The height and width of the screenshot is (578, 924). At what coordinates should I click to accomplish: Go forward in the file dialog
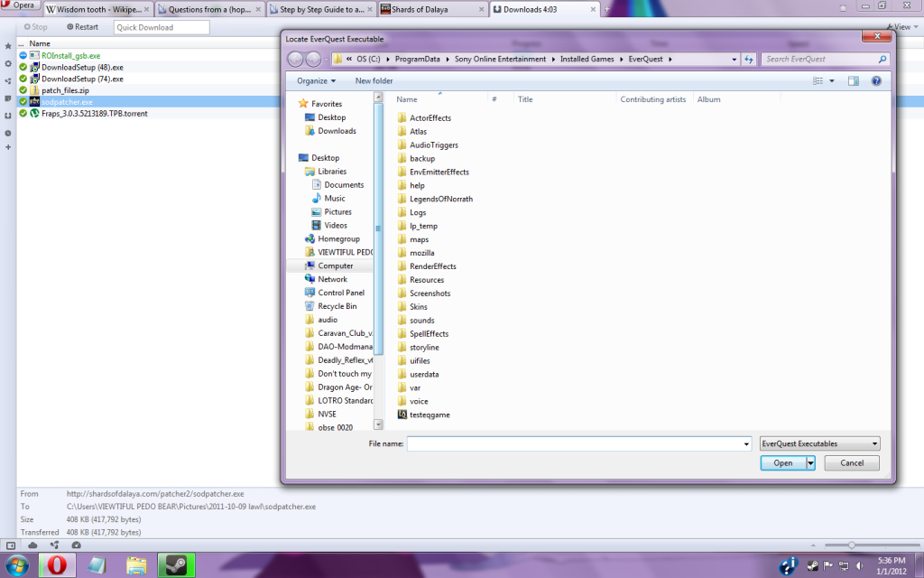(313, 59)
